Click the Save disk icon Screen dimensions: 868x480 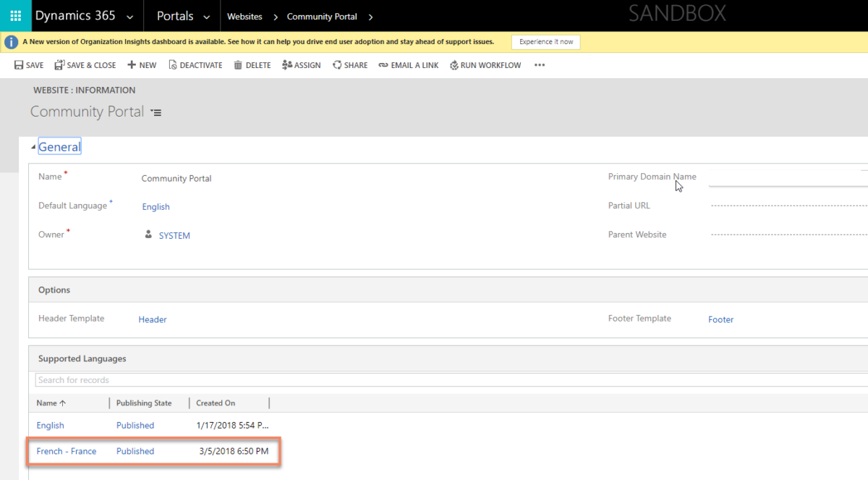pos(19,65)
